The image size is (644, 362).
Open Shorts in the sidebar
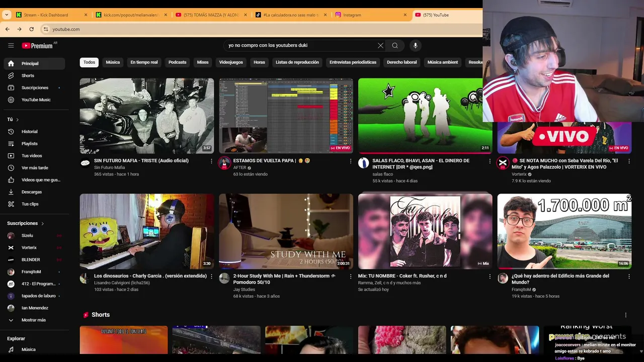pyautogui.click(x=34, y=75)
